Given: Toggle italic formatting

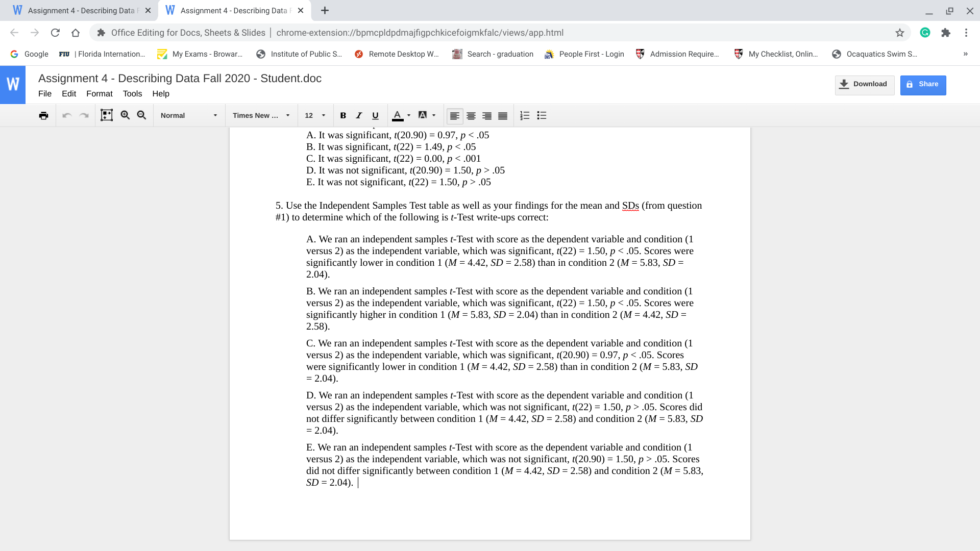Looking at the screenshot, I should [x=359, y=115].
